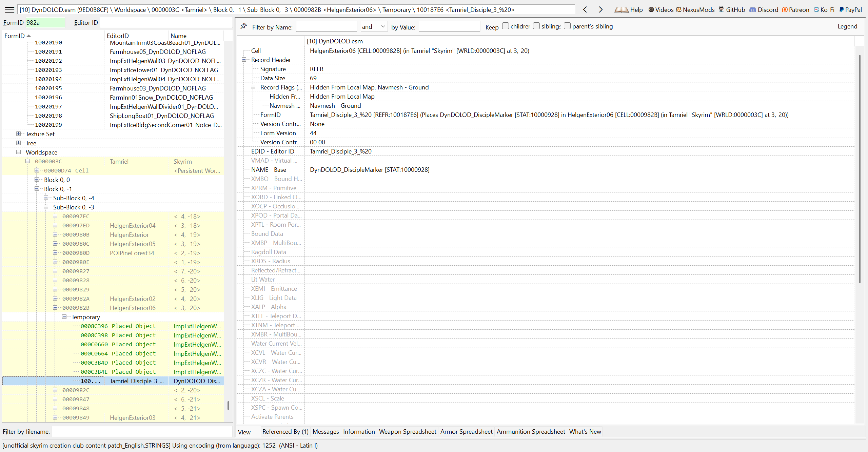Click the forward navigation arrow
This screenshot has width=868, height=452.
pos(600,10)
